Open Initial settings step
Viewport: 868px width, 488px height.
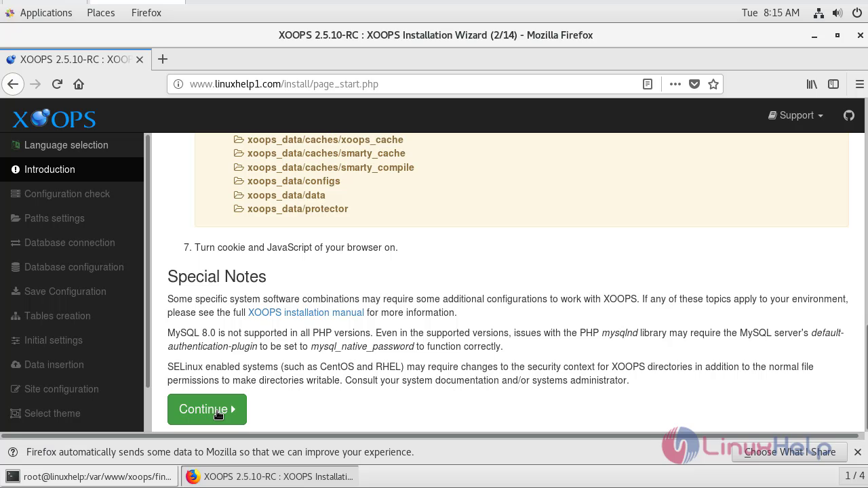[x=72, y=340]
